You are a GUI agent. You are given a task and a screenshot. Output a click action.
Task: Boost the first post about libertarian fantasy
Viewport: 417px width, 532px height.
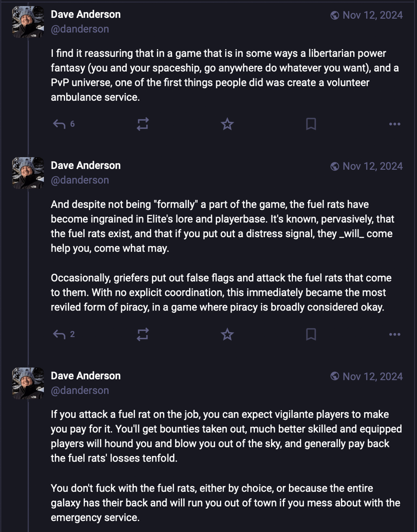(x=143, y=124)
